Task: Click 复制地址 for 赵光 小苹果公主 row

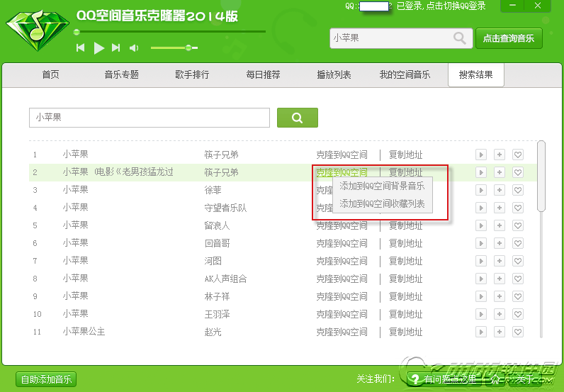Action: coord(406,332)
